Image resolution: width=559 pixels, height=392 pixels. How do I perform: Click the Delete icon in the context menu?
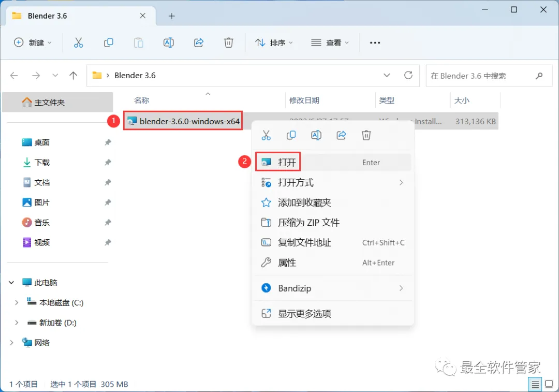point(366,135)
